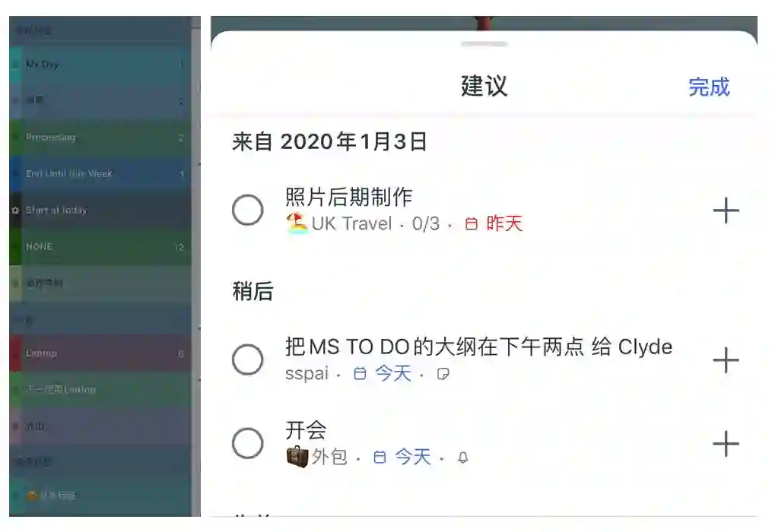Screen dimensions: 772x532
Task: Mark 照片后期制作 as completed
Action: tap(248, 211)
